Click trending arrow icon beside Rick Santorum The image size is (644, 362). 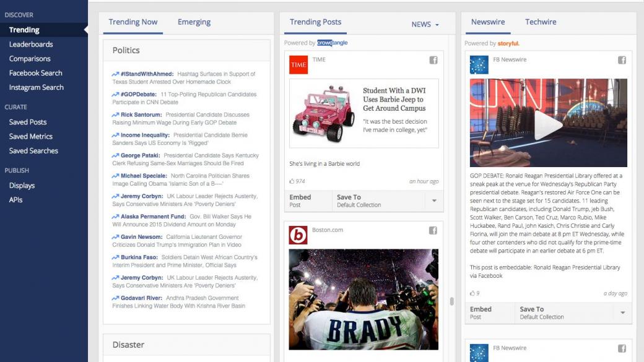pyautogui.click(x=115, y=114)
